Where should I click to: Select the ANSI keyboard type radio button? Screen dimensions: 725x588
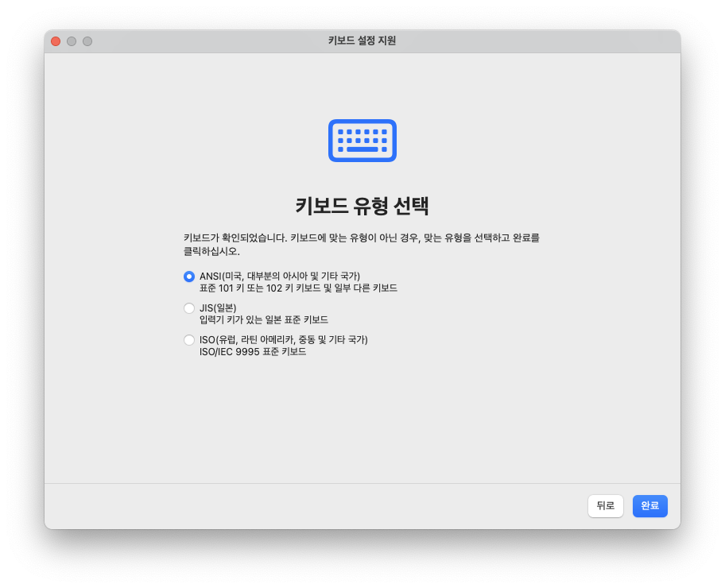coord(188,277)
